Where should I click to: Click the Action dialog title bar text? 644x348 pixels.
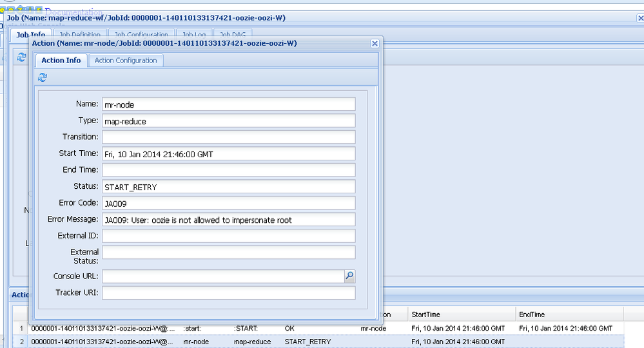coord(164,43)
